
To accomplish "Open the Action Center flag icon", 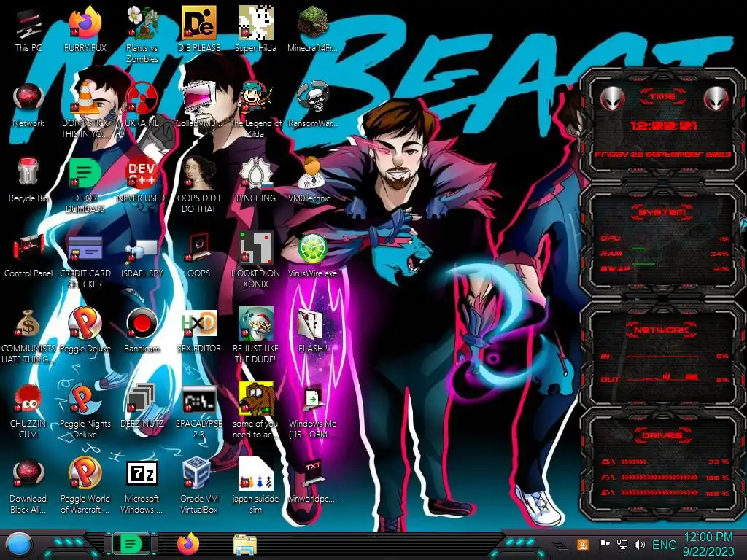I will point(604,545).
